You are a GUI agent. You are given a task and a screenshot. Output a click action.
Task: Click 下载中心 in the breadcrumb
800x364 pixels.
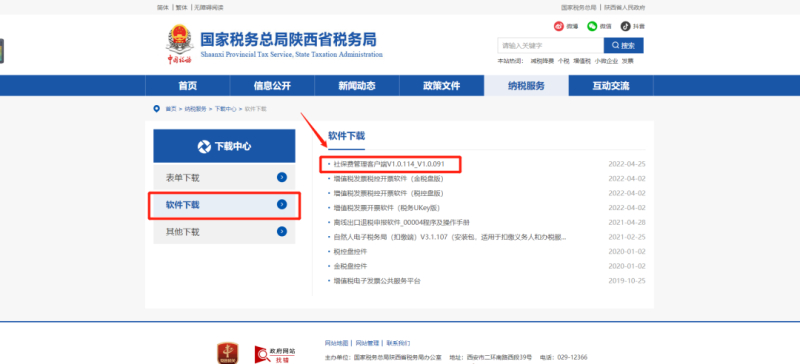click(x=226, y=109)
